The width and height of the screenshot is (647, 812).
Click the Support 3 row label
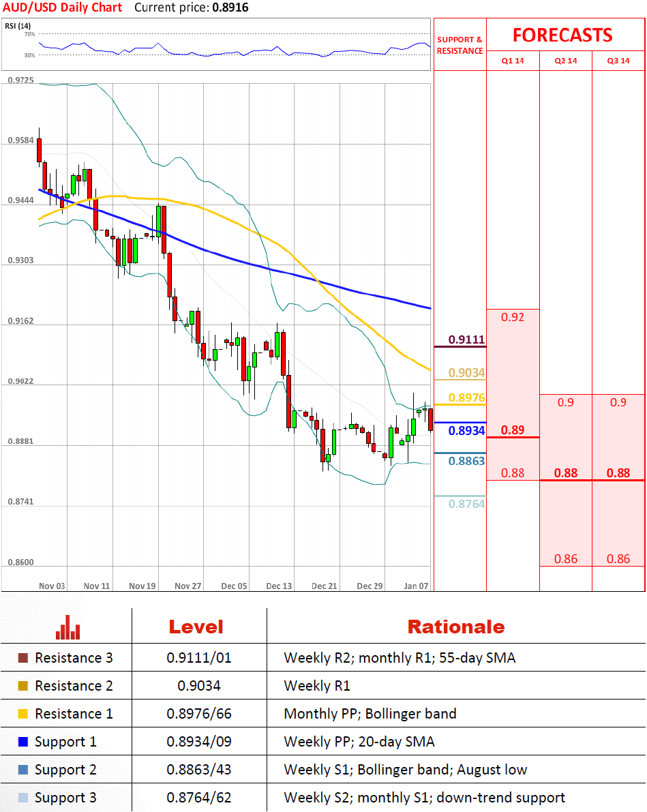pos(65,798)
